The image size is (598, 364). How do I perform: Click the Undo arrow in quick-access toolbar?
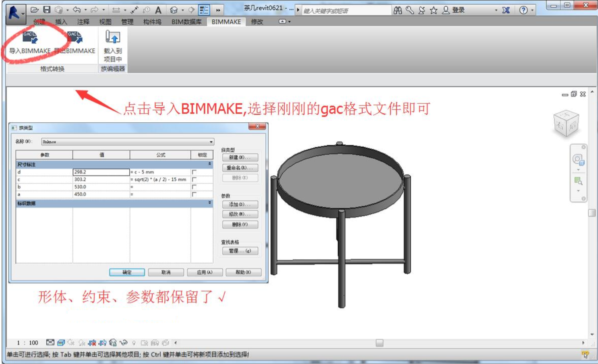click(x=77, y=10)
